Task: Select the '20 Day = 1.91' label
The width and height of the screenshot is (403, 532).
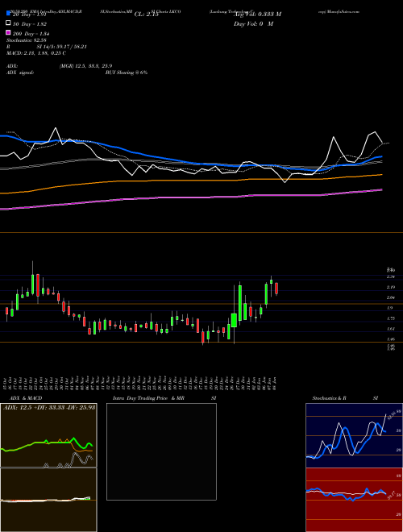Action: 29,15
